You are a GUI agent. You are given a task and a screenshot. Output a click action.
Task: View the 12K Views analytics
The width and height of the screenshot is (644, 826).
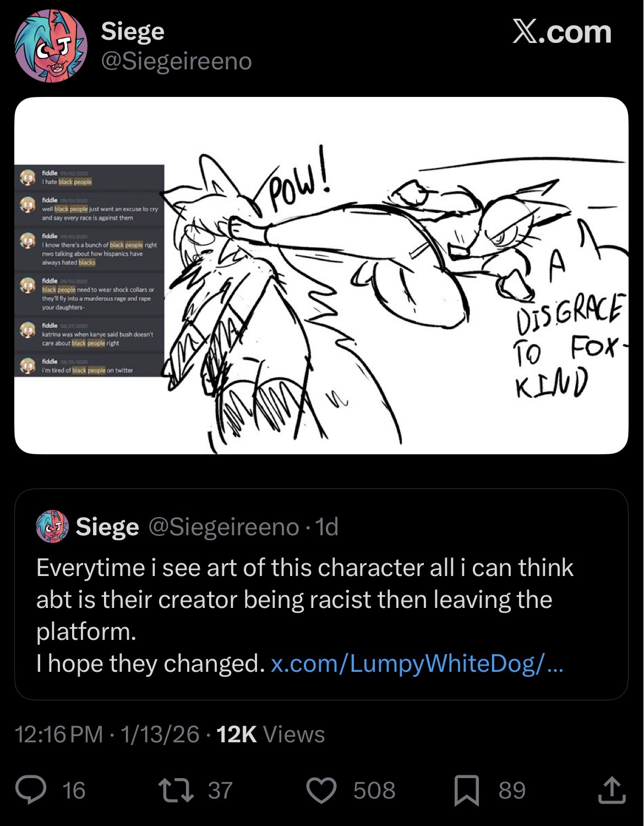coord(270,734)
